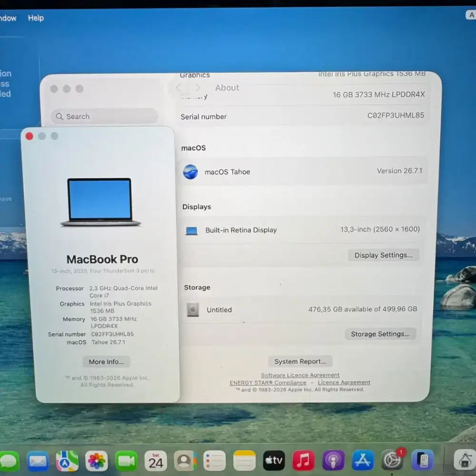Image resolution: width=476 pixels, height=476 pixels.
Task: Click the Version 26.7.1 text
Action: [399, 170]
